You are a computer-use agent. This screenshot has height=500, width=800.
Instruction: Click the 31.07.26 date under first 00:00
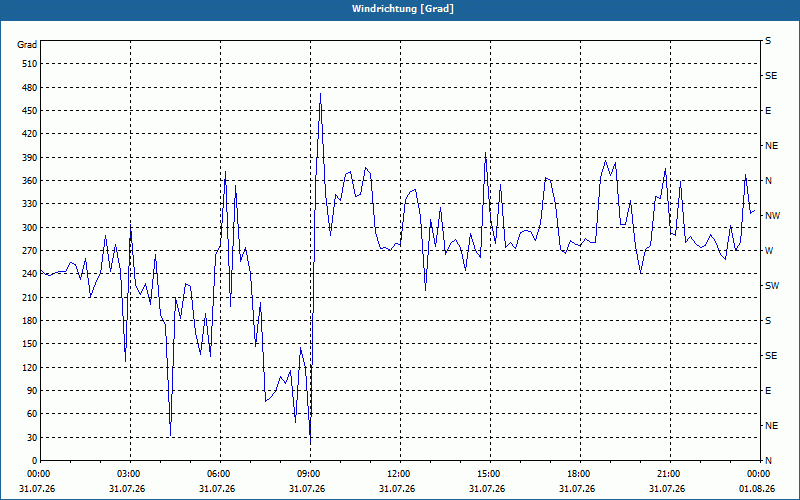pos(37,489)
